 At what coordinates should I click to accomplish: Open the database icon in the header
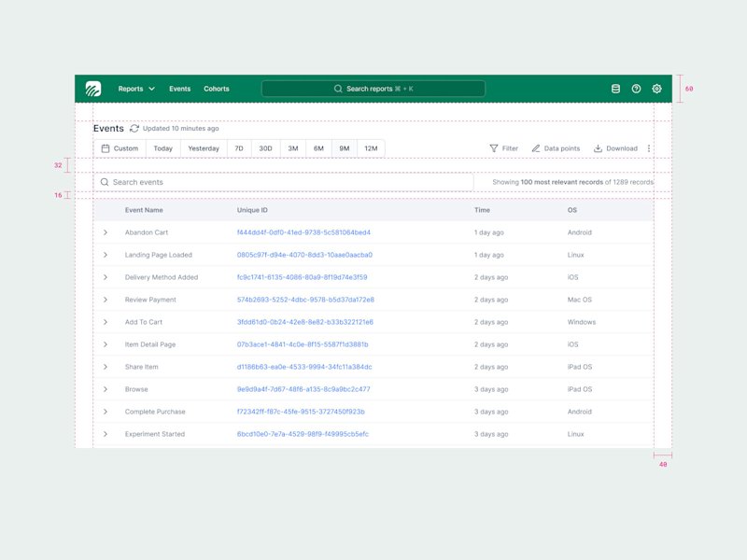[615, 89]
